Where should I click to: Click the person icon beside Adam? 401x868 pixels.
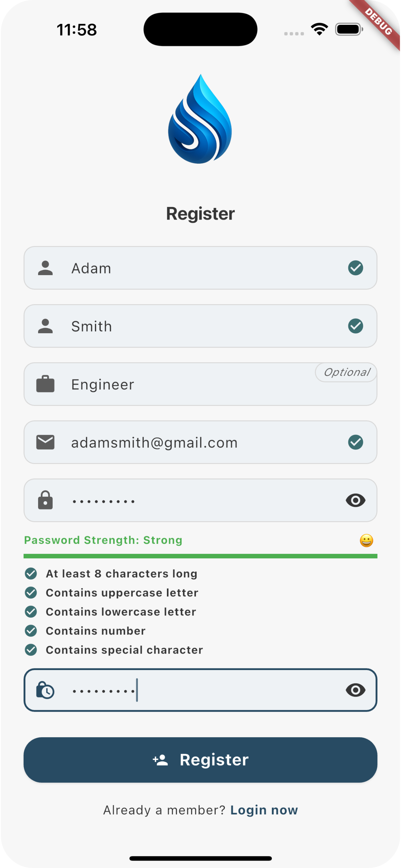[x=46, y=268]
